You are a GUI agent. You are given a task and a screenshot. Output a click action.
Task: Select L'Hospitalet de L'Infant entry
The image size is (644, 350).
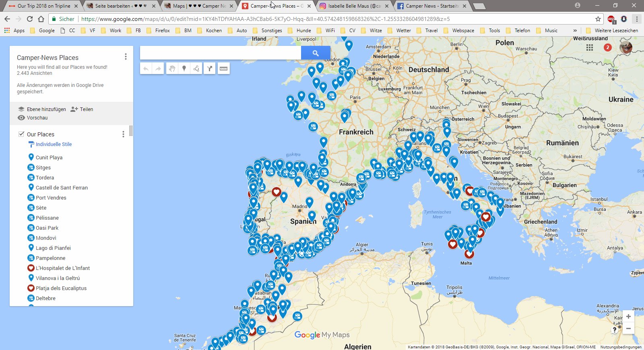[x=63, y=268]
